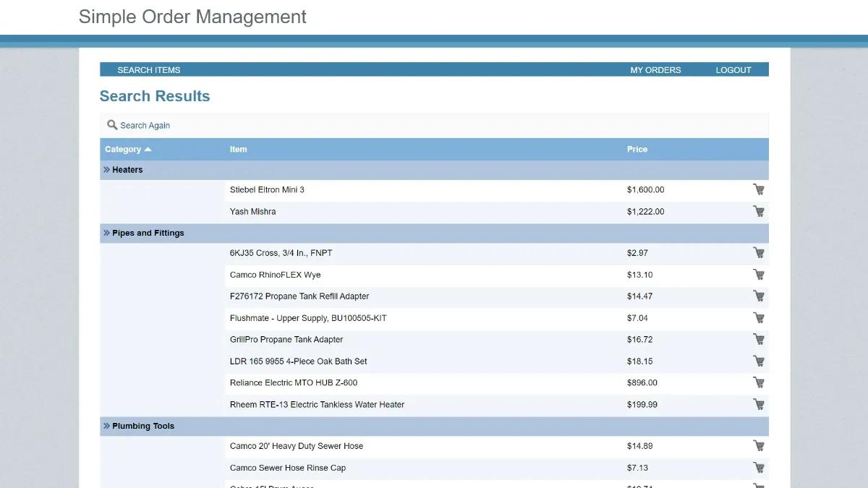
Task: Log out using the Logout link
Action: [x=733, y=70]
